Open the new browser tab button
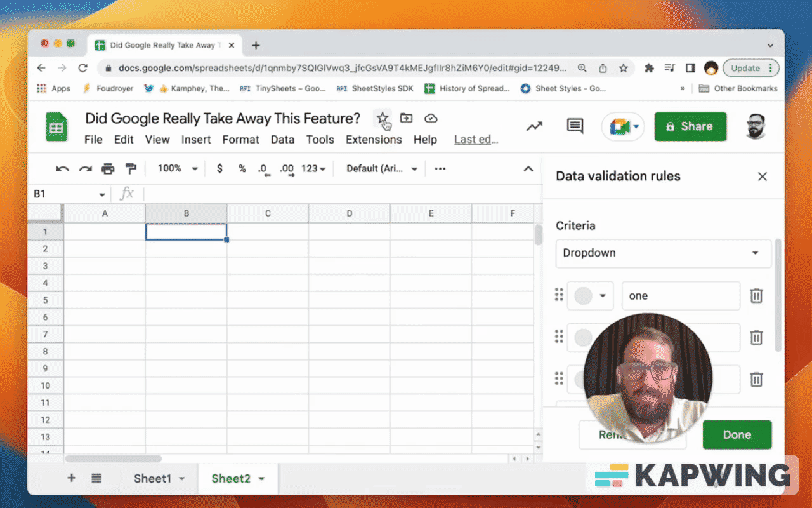The height and width of the screenshot is (508, 812). [x=256, y=45]
